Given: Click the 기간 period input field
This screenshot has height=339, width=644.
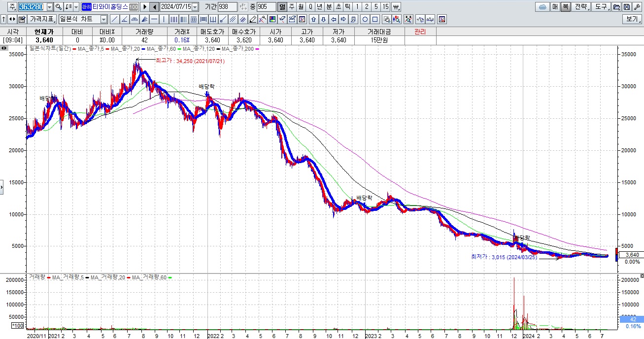Looking at the screenshot, I should 227,7.
